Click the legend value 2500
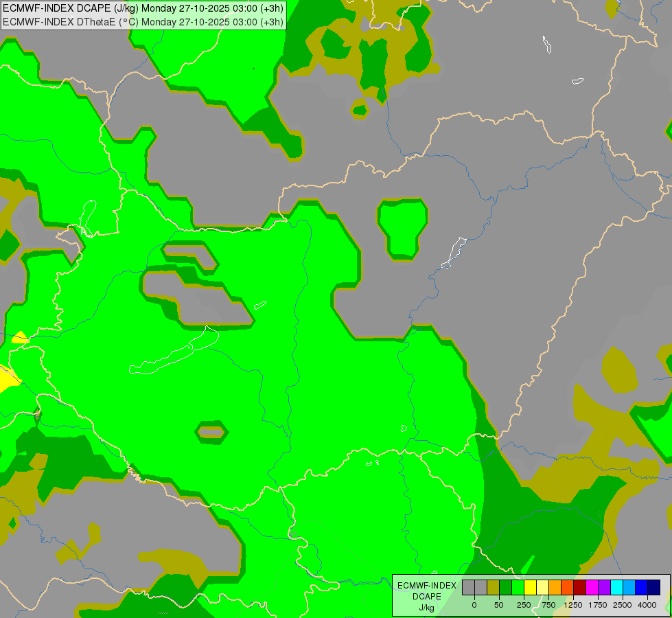Viewport: 672px width, 618px height. point(623,605)
